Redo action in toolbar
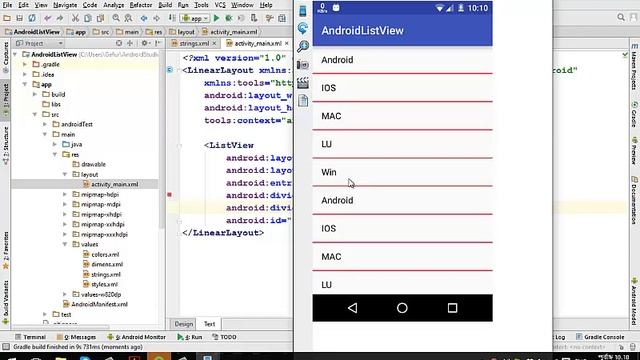This screenshot has width=640, height=360. pos(60,18)
